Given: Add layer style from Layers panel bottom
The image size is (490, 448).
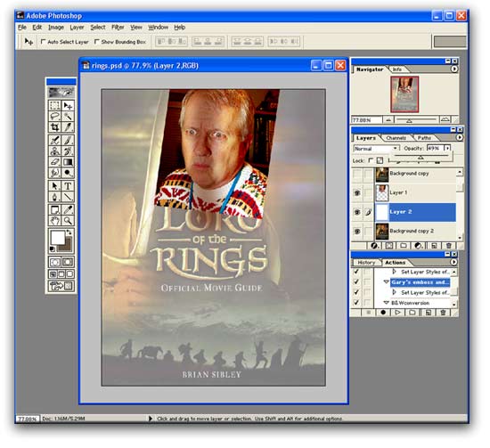Looking at the screenshot, I should pos(374,246).
